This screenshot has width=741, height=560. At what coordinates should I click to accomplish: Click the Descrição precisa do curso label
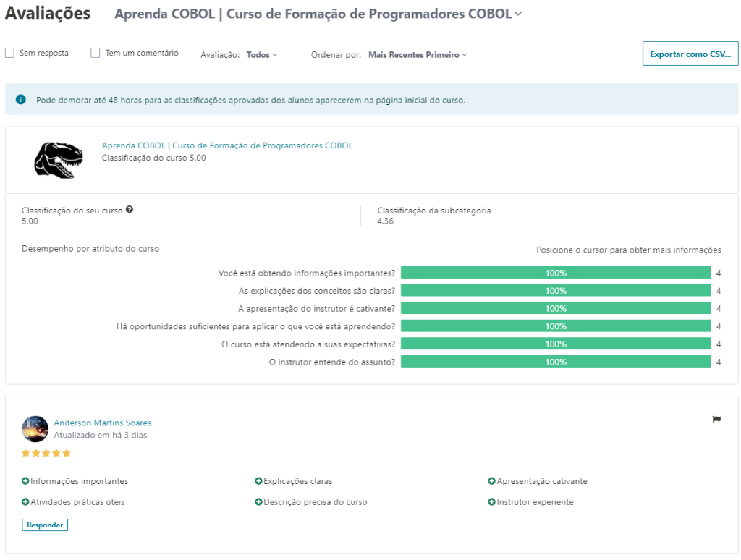pos(316,502)
